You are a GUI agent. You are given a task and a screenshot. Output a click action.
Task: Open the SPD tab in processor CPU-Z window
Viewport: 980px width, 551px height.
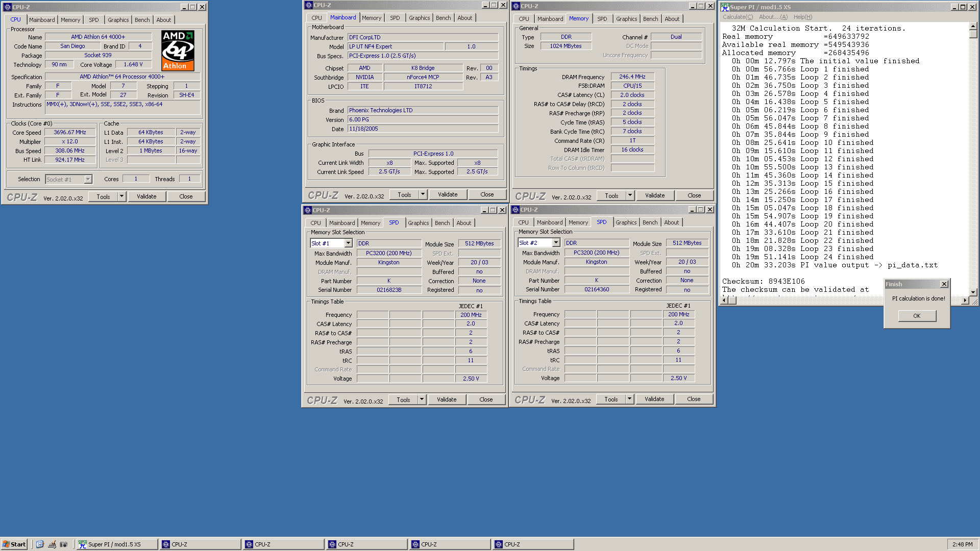(94, 20)
